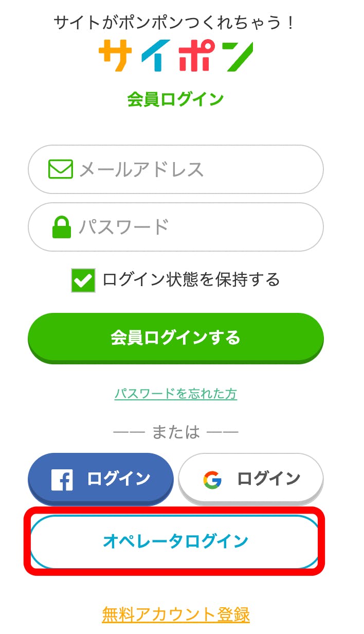
Task: Open the 無料アカウント登録 link
Action: (176, 614)
